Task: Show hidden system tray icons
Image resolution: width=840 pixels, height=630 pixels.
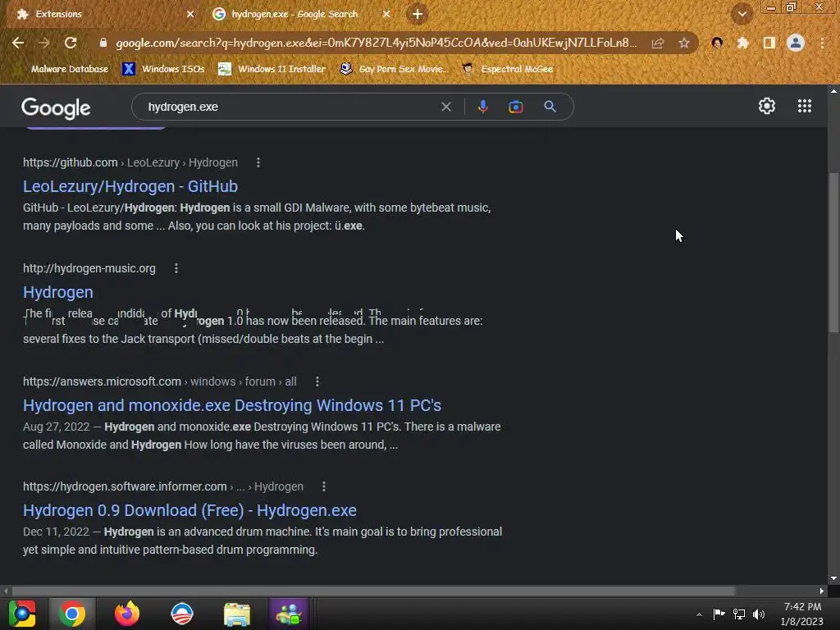Action: coord(699,614)
